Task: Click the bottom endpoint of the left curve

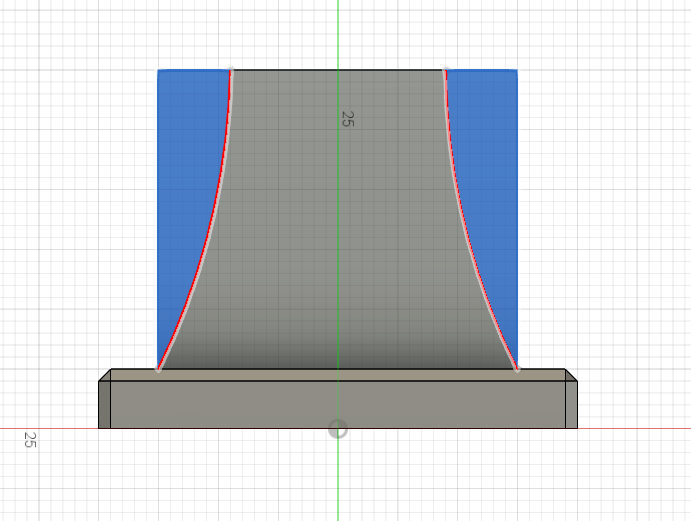Action: point(158,370)
